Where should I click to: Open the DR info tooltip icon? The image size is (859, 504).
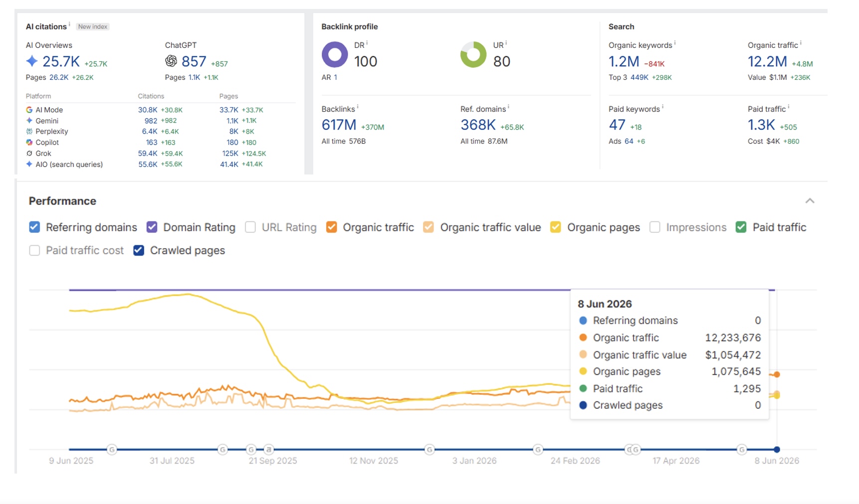(367, 43)
